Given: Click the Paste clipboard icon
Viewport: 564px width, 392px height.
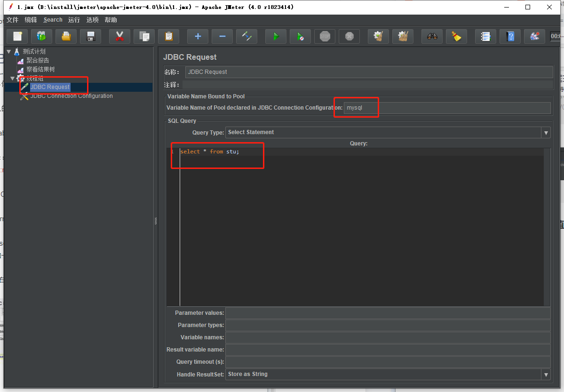Looking at the screenshot, I should click(169, 36).
